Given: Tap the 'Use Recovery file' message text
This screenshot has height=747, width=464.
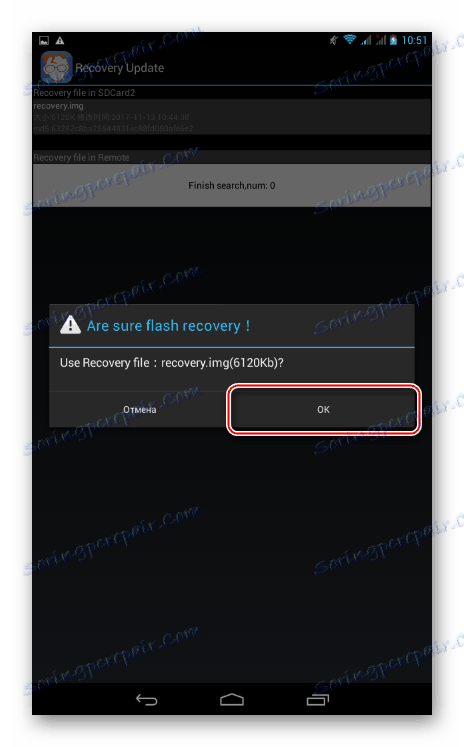Looking at the screenshot, I should 171,363.
